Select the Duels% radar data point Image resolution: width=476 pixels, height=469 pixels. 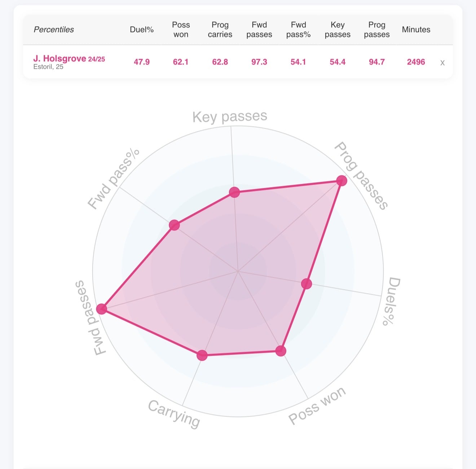click(306, 284)
